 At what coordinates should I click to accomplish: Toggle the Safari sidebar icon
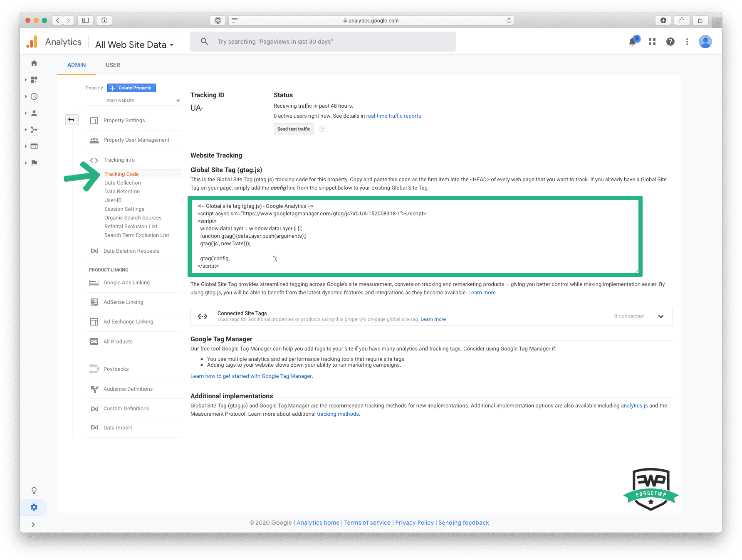click(85, 20)
